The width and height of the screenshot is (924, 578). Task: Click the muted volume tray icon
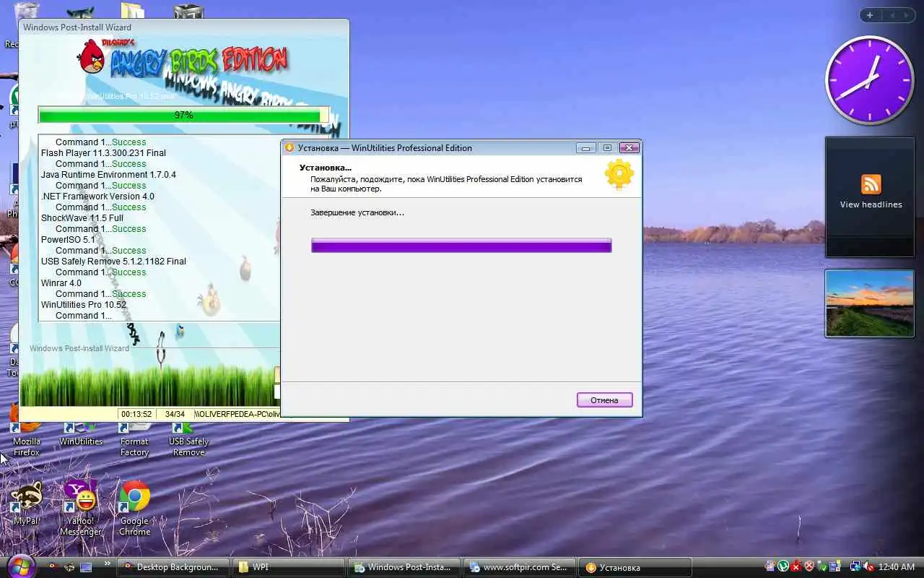click(x=868, y=567)
